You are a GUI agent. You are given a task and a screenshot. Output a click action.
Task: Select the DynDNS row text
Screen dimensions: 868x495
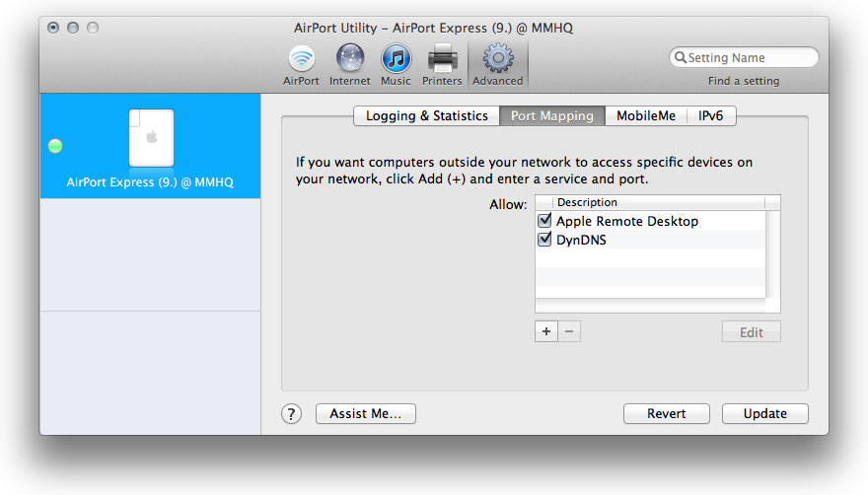[x=581, y=240]
